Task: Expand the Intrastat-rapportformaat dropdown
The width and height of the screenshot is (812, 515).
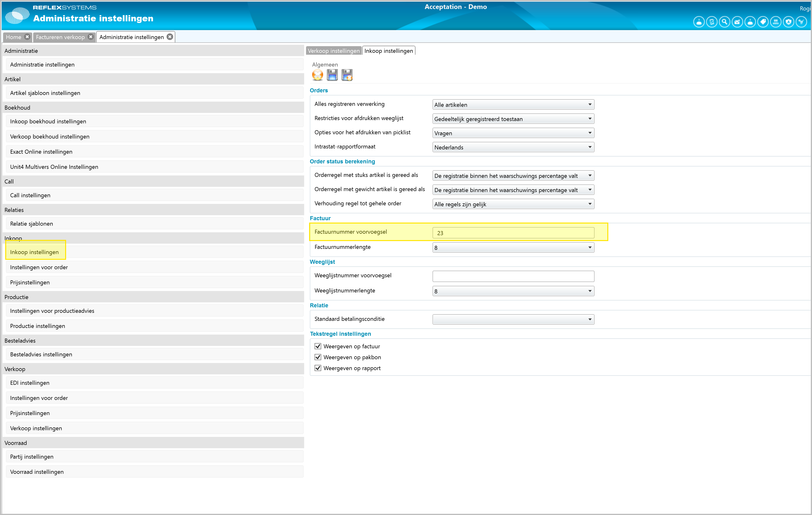Action: pos(513,147)
